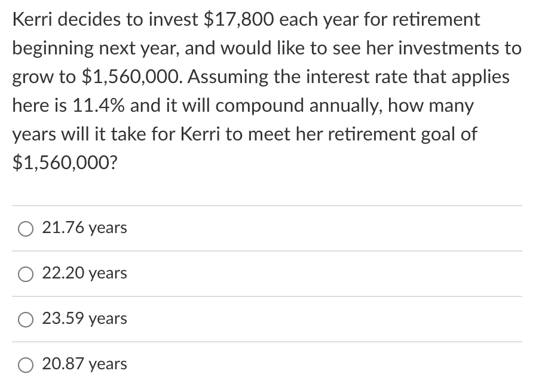Image resolution: width=539 pixels, height=392 pixels.
Task: Select the 21.76 years radio button
Action: coord(26,228)
